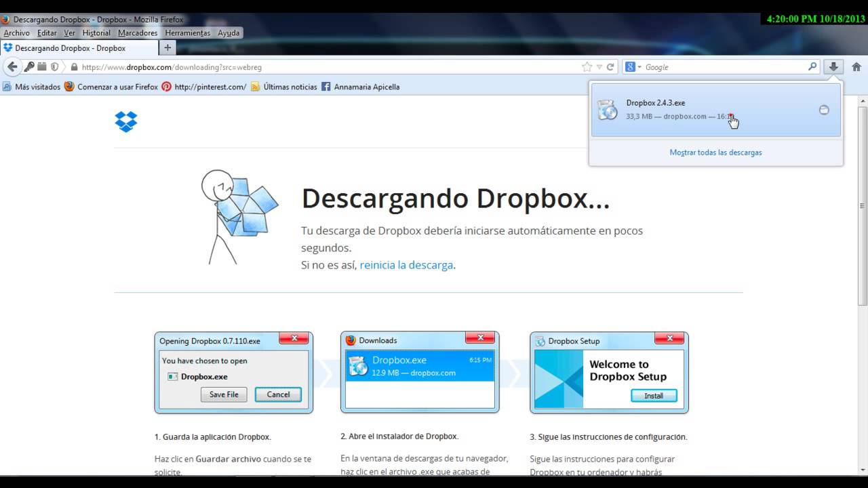Click the RSS icon for Últimas noticias
The width and height of the screenshot is (868, 488).
(255, 87)
